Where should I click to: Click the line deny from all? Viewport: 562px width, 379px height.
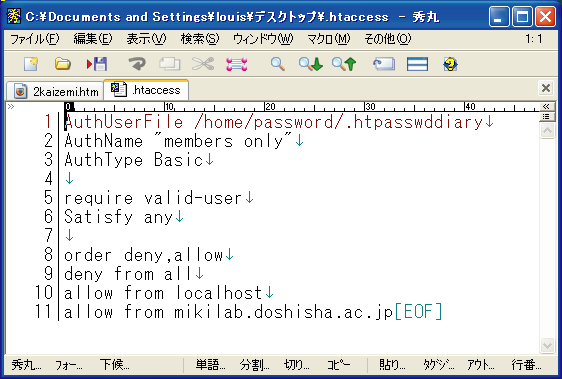(128, 274)
